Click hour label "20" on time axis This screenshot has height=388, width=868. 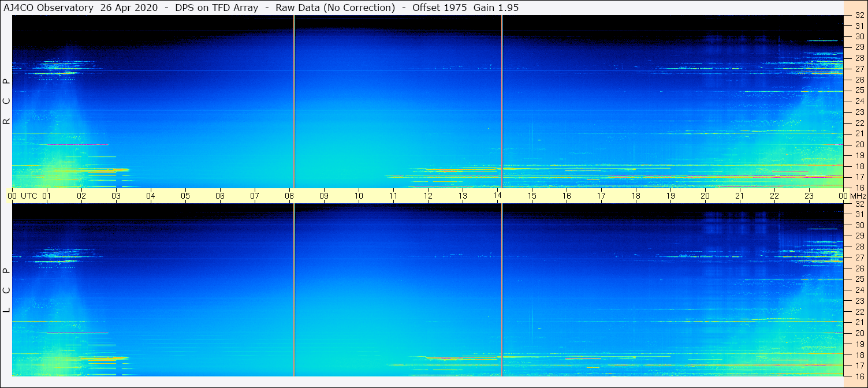pos(705,196)
